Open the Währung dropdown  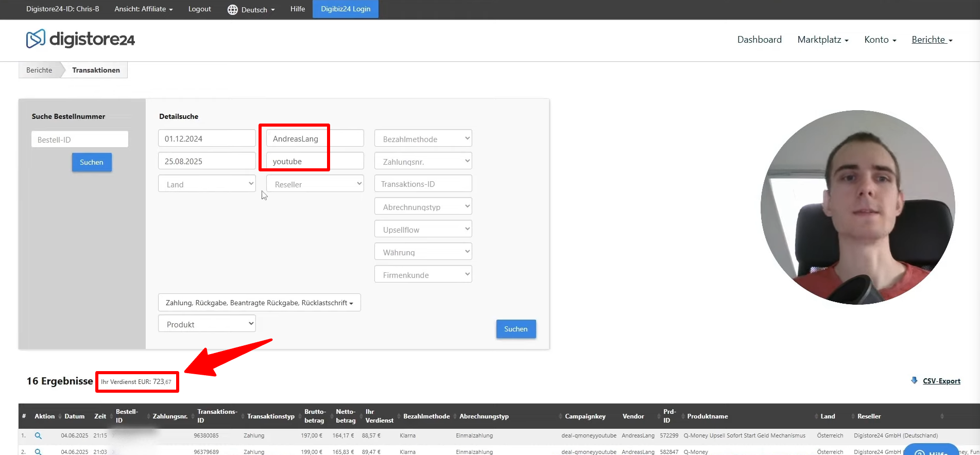423,252
